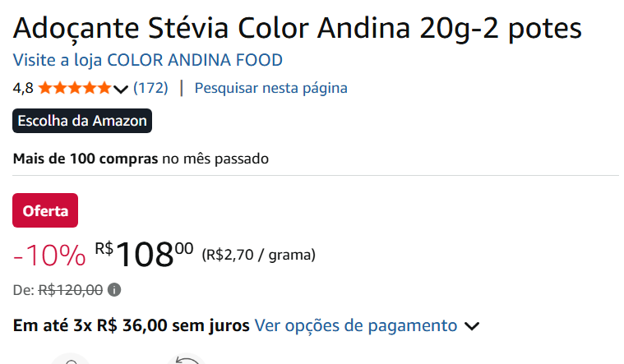
Task: Click the red 'Oferta' deal badge
Action: coord(45,210)
